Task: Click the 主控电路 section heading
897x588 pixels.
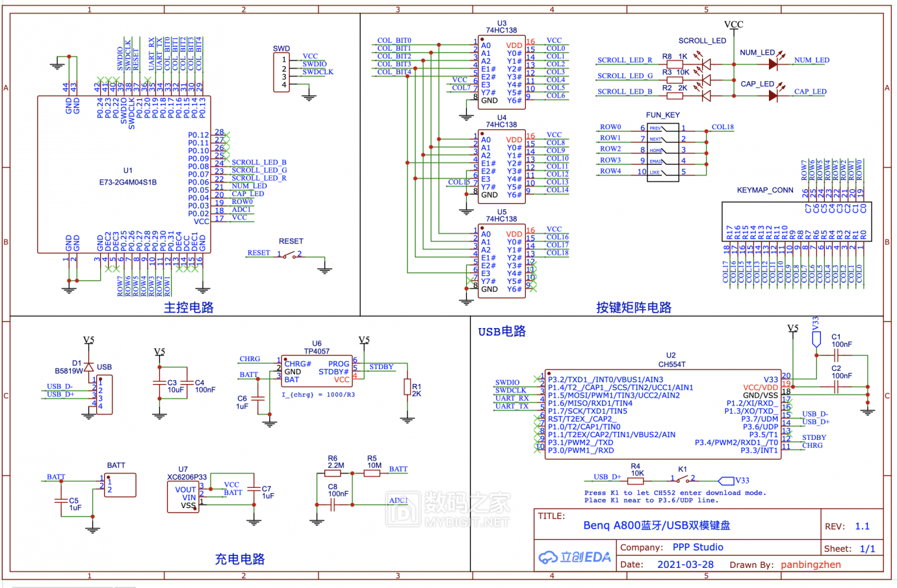Action: click(x=188, y=307)
